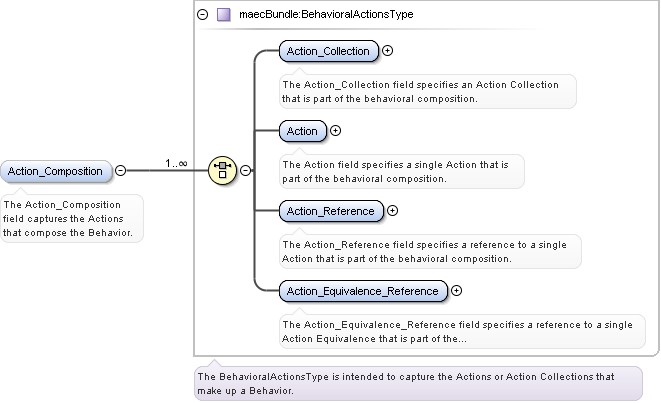Click the Action_Composition description text

(x=70, y=218)
